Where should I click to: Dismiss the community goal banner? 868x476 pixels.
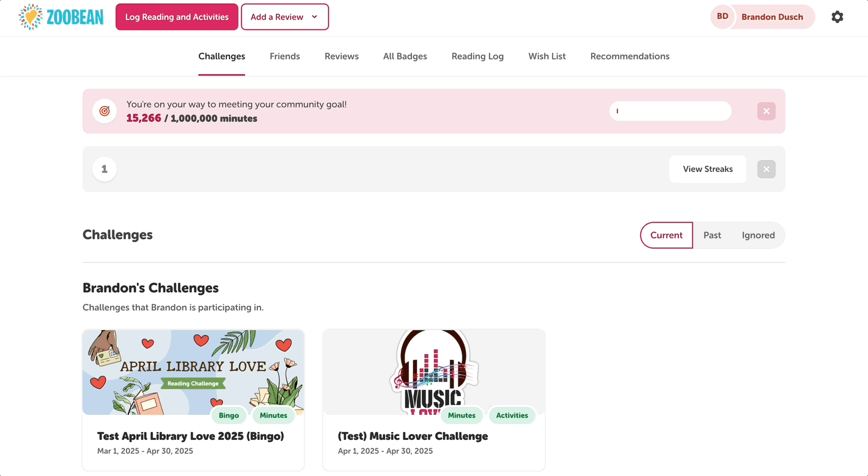click(766, 111)
